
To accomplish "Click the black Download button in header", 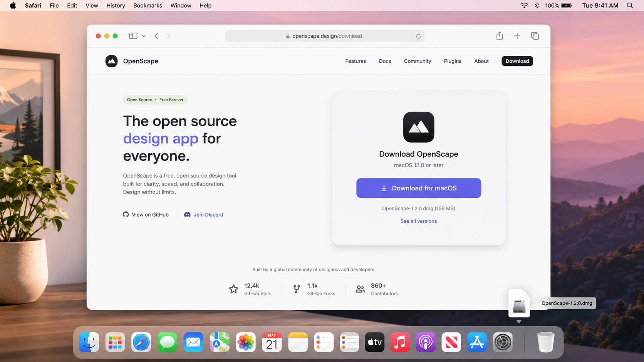I will (517, 61).
